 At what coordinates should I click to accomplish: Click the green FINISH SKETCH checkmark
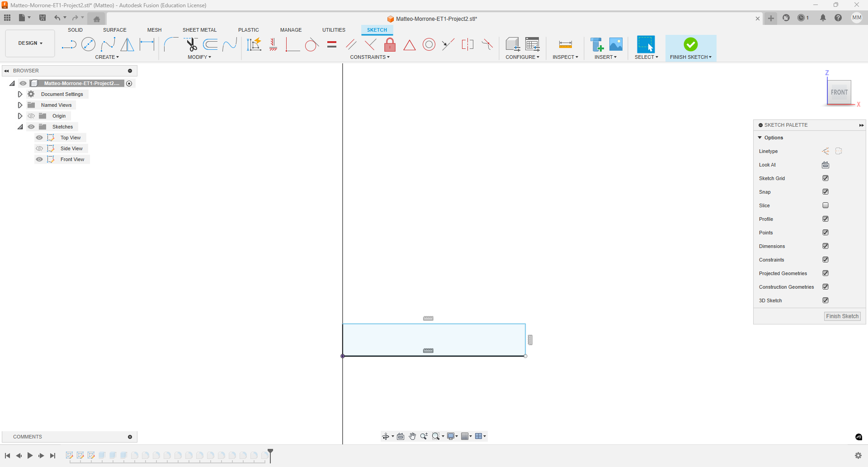[690, 44]
